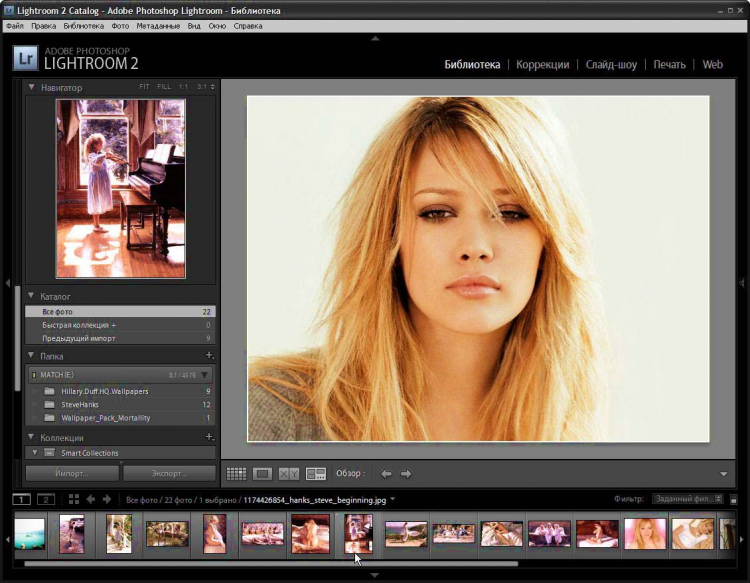Add new collection with plus icon
This screenshot has width=750, height=583.
tap(209, 437)
